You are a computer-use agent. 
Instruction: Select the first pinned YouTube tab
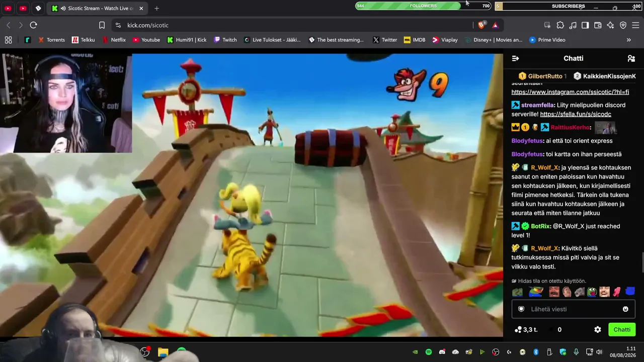(x=8, y=9)
